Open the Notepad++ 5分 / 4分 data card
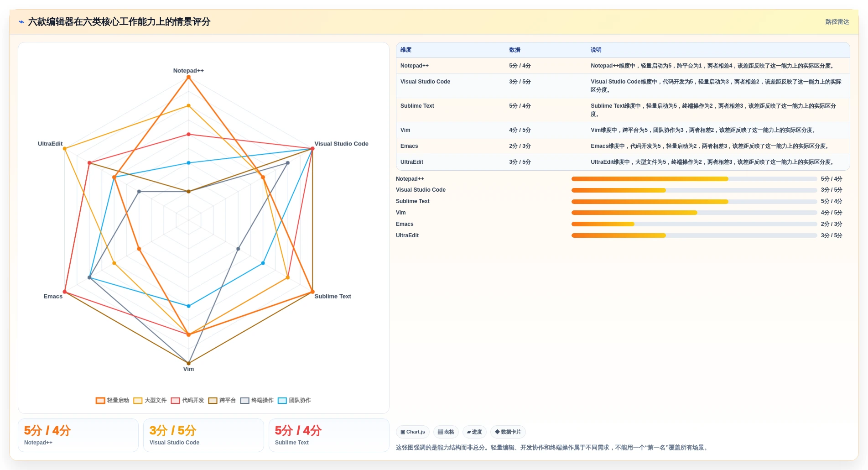Viewport: 868px width, 470px height. [78, 435]
